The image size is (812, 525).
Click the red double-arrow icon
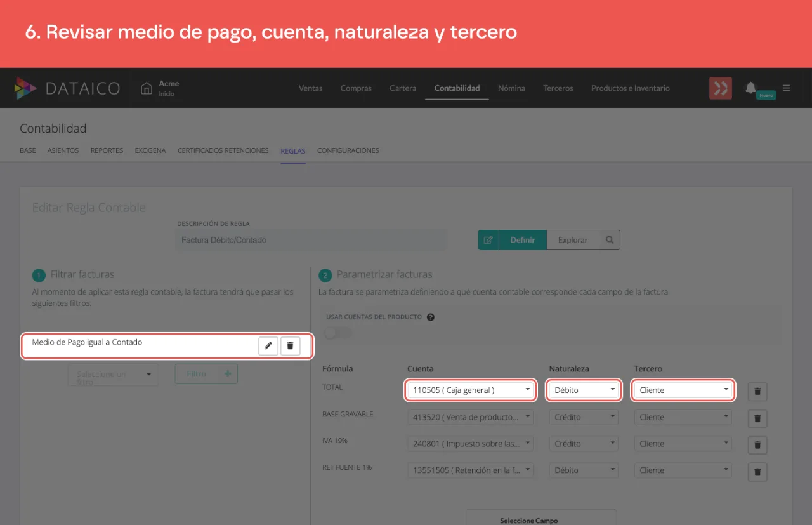pos(721,88)
